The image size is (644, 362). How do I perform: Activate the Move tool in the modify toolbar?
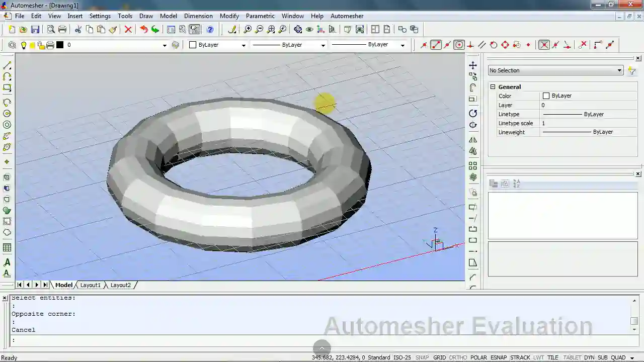(x=473, y=65)
